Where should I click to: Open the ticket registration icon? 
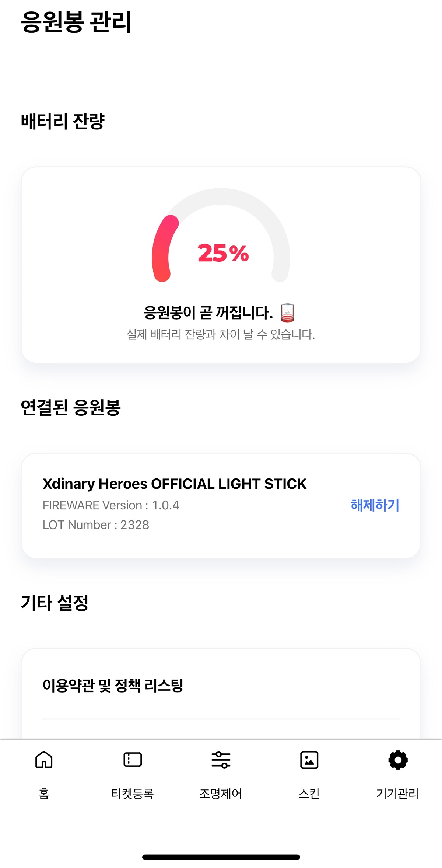133,760
